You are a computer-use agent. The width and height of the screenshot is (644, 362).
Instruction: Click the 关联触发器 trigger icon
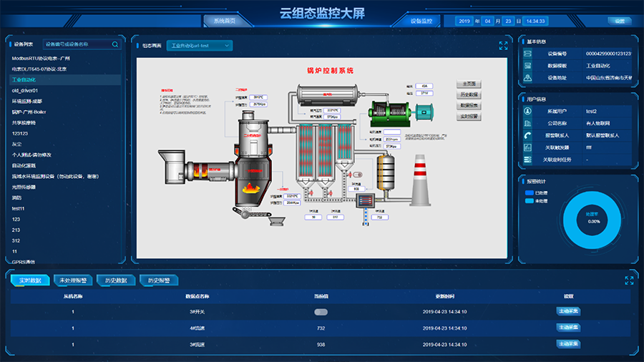click(x=528, y=147)
